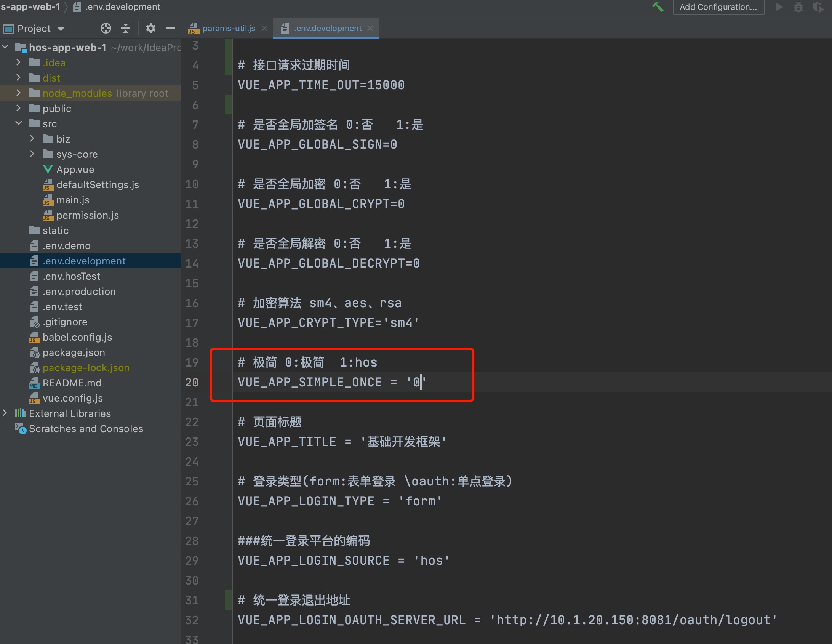Switch to params-util.js tab
The image size is (832, 644).
(229, 28)
